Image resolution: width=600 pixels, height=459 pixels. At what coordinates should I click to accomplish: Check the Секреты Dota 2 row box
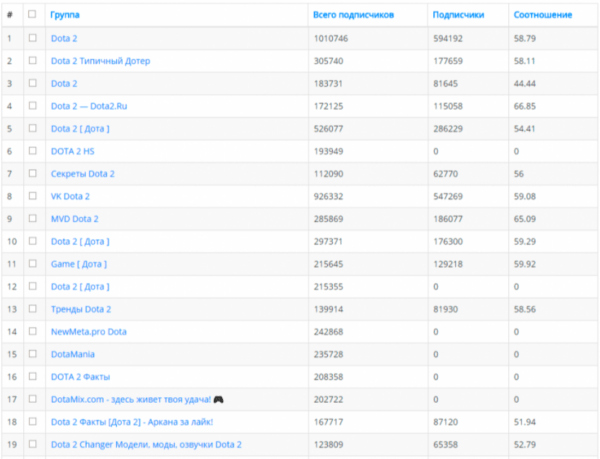point(33,173)
